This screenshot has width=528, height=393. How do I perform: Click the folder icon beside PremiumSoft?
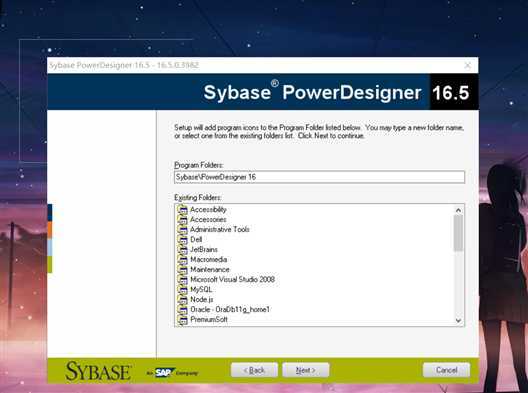click(182, 320)
